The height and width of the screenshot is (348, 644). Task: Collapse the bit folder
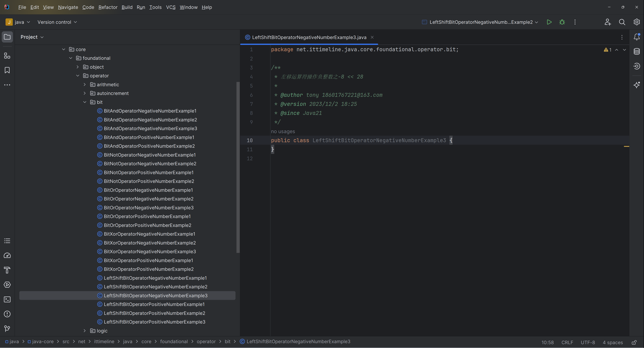tap(84, 102)
